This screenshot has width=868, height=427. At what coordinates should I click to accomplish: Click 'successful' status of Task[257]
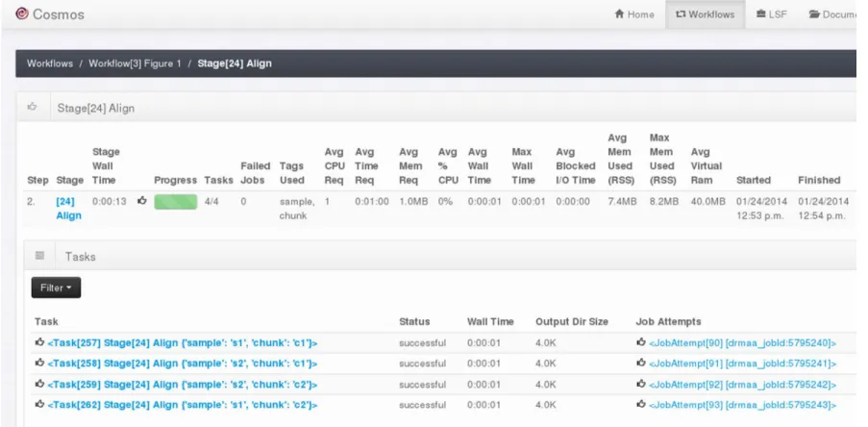(422, 342)
